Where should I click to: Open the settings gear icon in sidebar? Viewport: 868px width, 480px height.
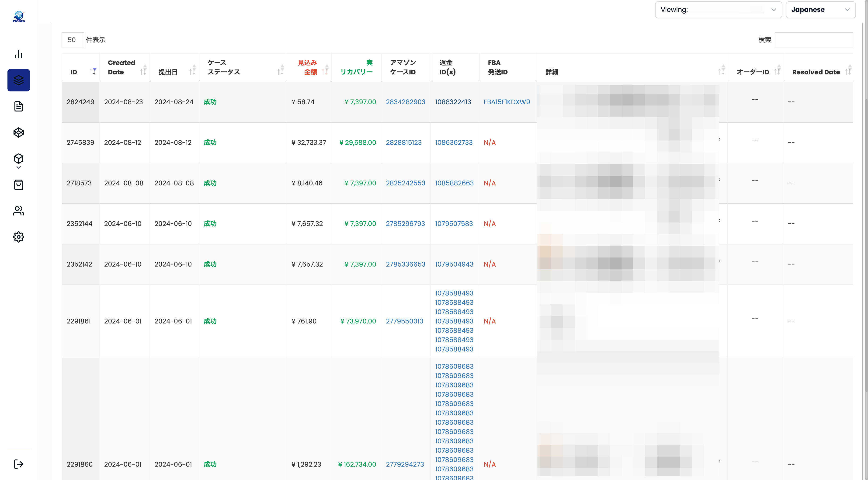(x=18, y=237)
